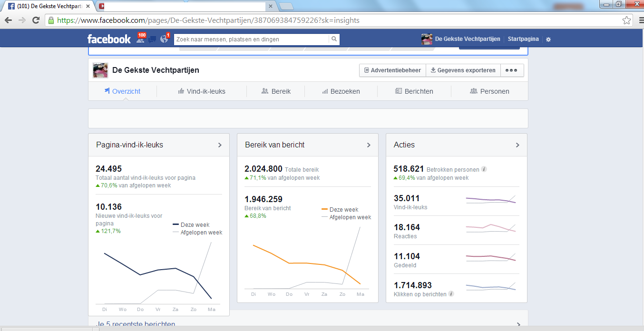Click the 2.024.800 Totale bereik value

coord(263,169)
